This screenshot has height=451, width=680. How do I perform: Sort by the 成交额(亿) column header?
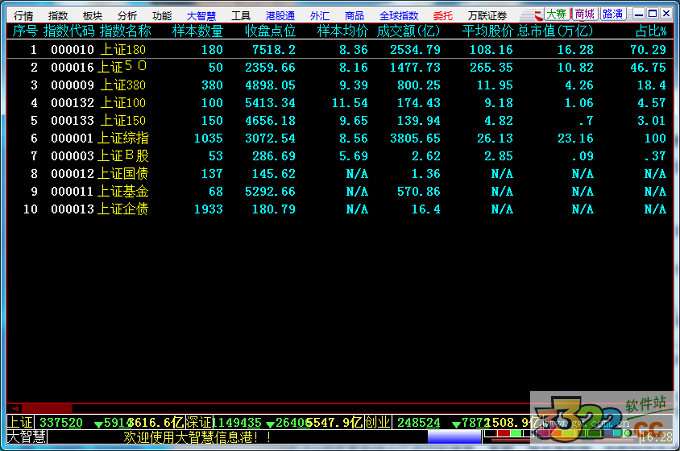coord(409,31)
